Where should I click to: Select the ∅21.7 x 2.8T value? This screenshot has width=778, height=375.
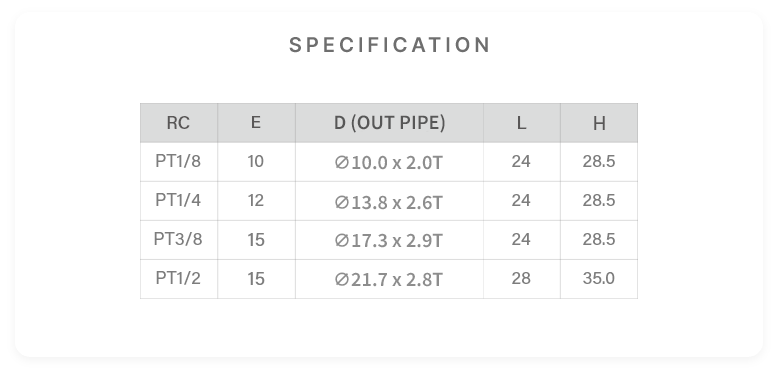(x=389, y=280)
